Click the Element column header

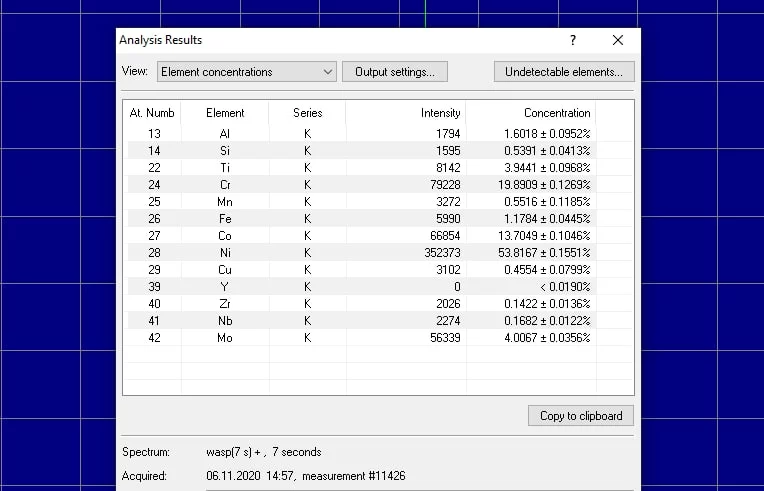coord(225,113)
